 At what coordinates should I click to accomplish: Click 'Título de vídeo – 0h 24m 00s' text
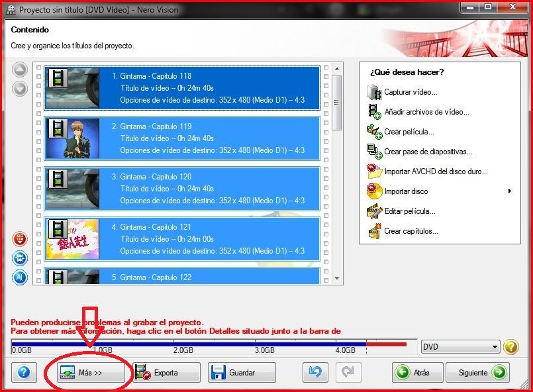point(167,239)
